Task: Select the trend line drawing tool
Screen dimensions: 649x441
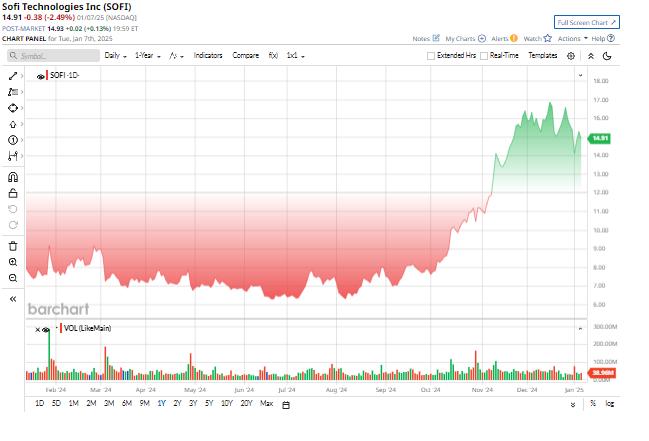Action: tap(13, 76)
